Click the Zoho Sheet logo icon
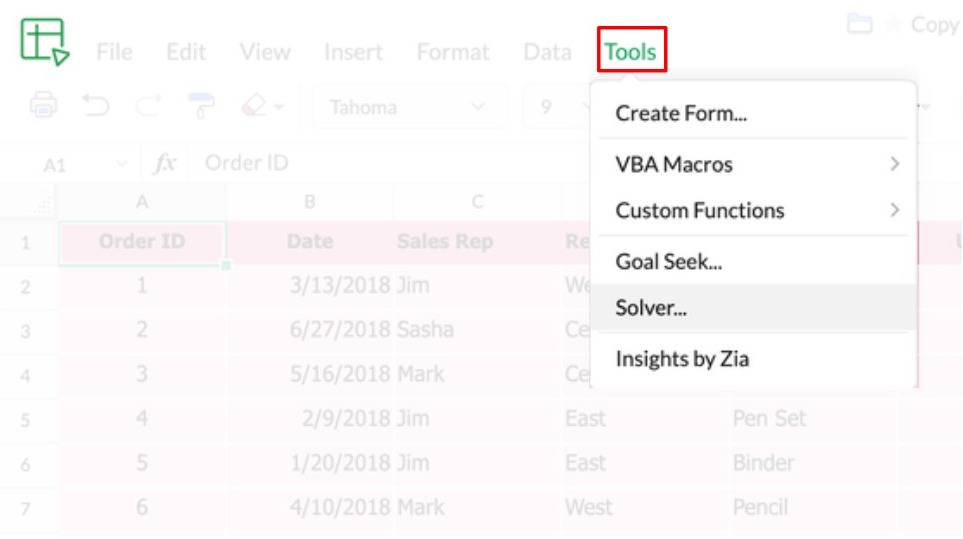963x539 pixels. tap(44, 42)
